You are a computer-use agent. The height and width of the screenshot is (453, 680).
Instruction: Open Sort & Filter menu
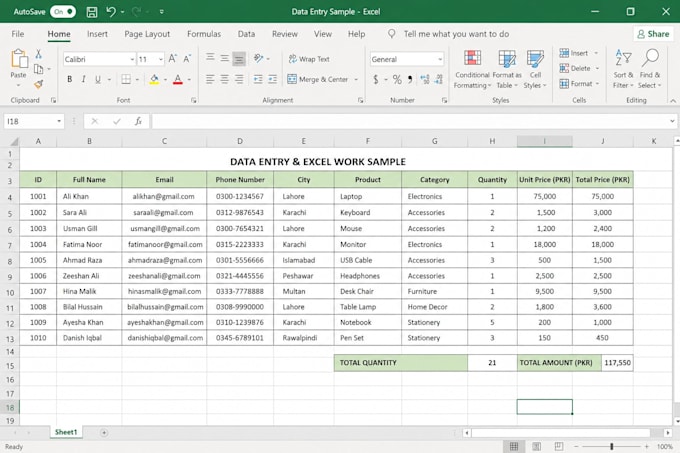(623, 69)
